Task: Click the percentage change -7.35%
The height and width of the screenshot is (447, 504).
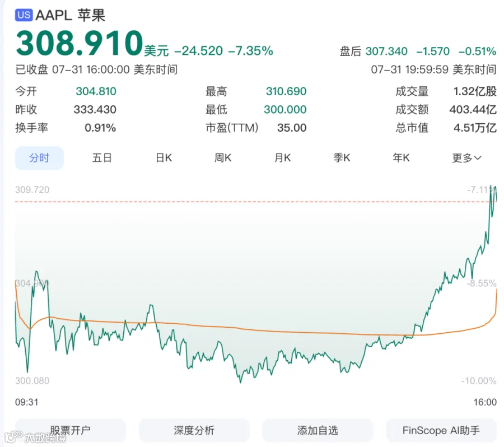Action: click(251, 51)
